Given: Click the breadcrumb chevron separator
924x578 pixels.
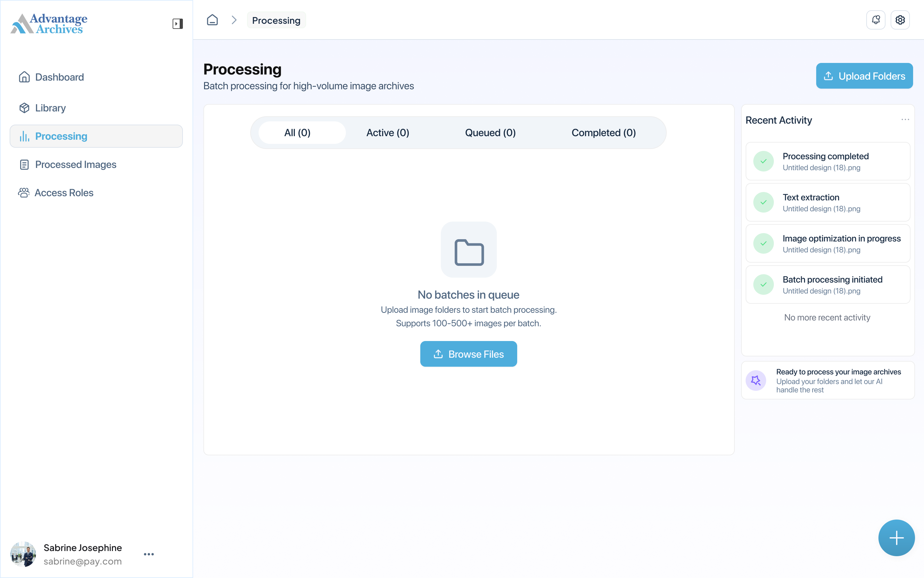Looking at the screenshot, I should click(x=234, y=20).
